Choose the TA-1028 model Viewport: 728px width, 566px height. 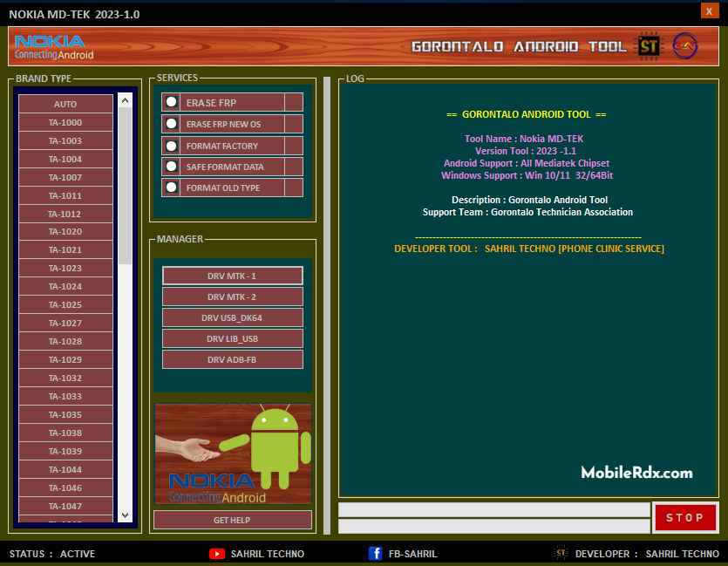(65, 341)
